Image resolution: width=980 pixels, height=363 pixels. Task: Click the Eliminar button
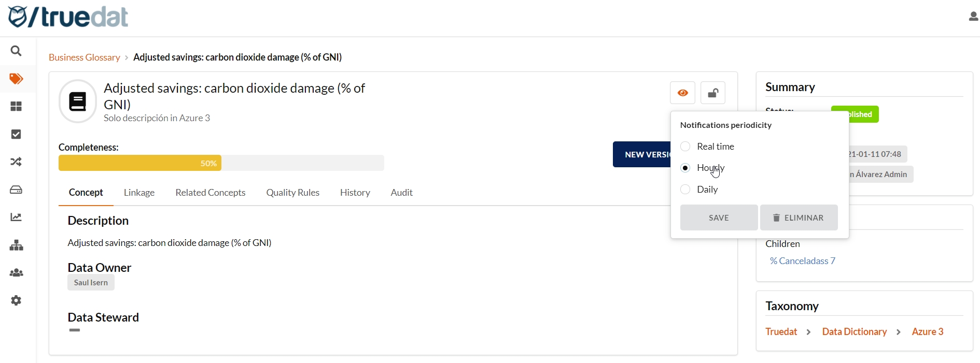click(799, 218)
